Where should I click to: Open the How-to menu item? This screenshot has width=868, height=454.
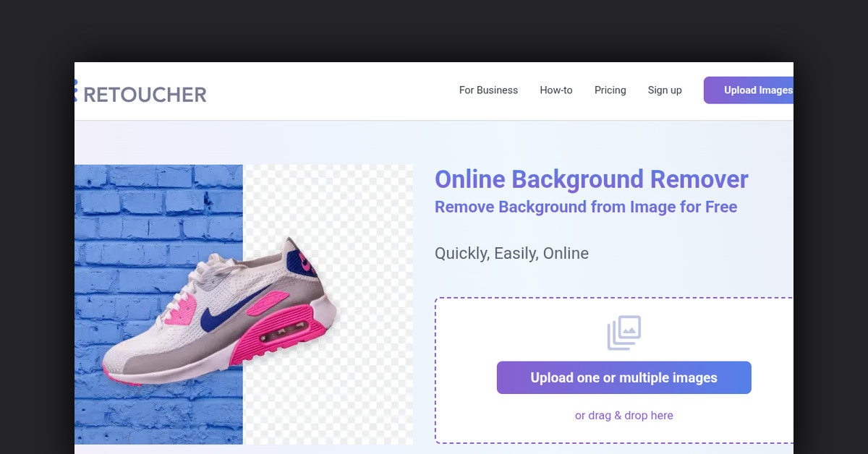[556, 90]
